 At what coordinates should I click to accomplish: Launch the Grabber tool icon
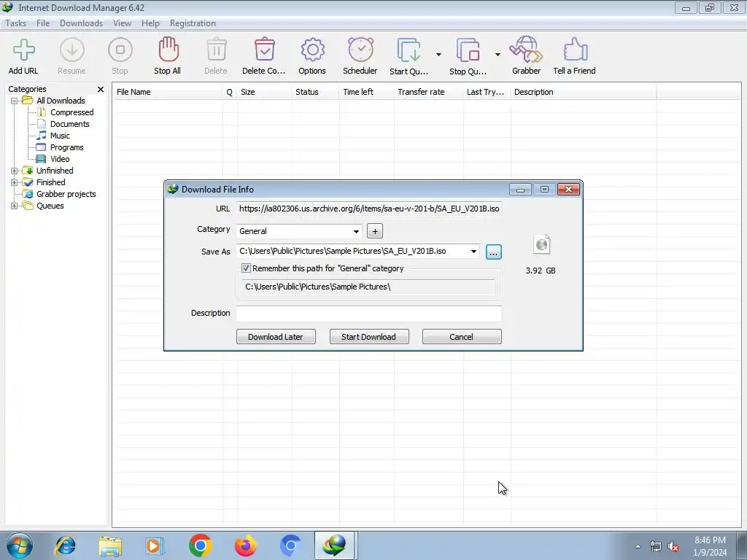(x=526, y=50)
